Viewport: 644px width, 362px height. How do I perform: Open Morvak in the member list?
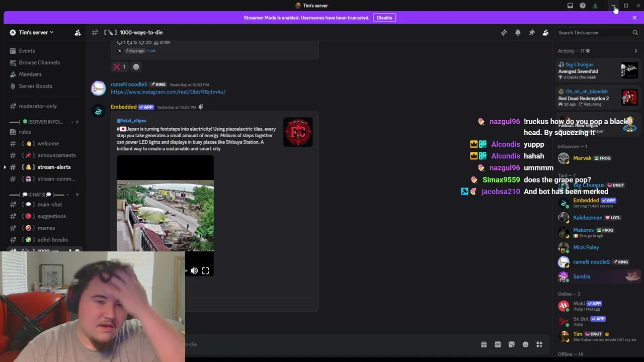[x=598, y=158]
